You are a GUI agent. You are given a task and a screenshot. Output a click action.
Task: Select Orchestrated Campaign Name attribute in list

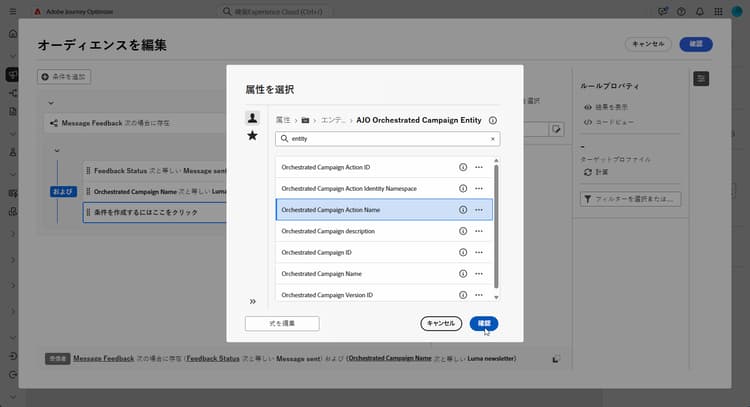[384, 274]
